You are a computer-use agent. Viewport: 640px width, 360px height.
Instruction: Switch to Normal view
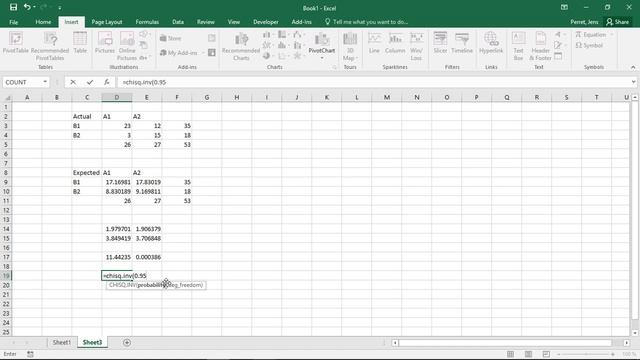pyautogui.click(x=511, y=354)
